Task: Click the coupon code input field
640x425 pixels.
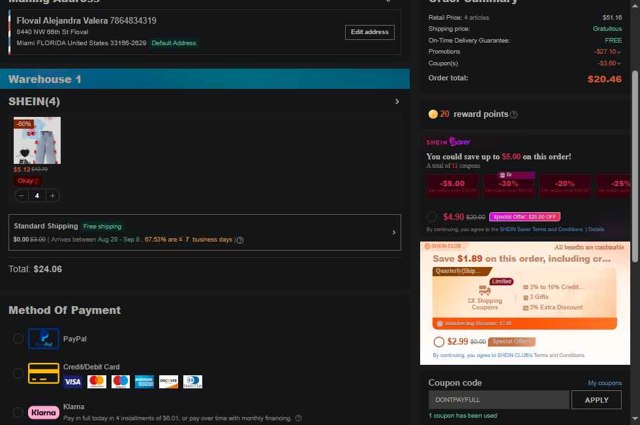Action: [499, 400]
